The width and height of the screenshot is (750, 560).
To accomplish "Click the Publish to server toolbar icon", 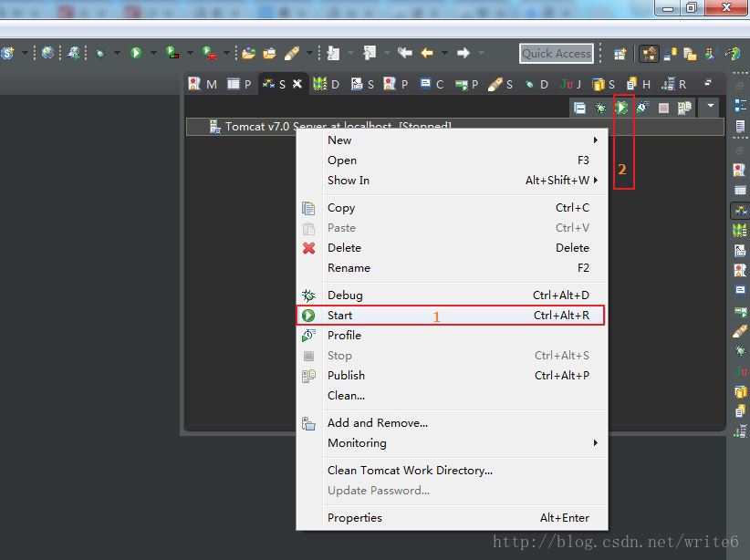I will [x=683, y=108].
